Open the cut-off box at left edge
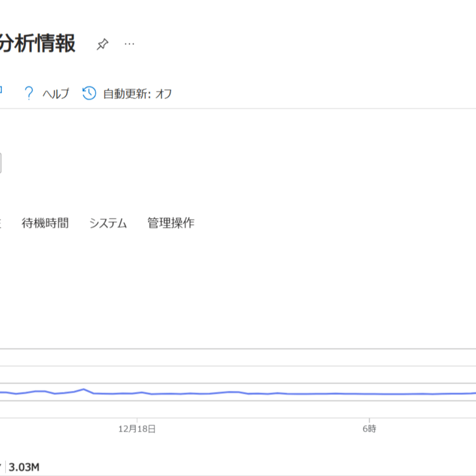This screenshot has width=476, height=476. pyautogui.click(x=0, y=163)
